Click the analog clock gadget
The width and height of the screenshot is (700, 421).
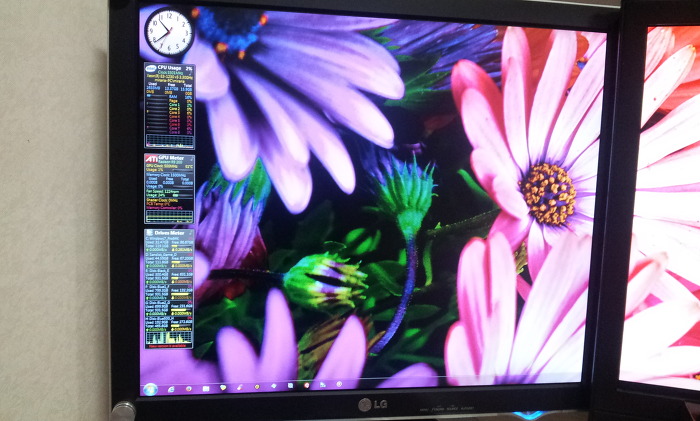pos(169,32)
